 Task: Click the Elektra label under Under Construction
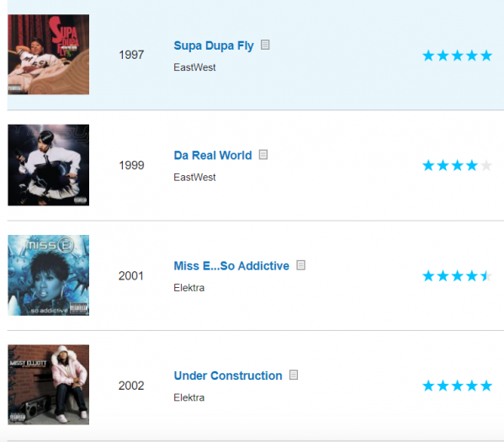pyautogui.click(x=189, y=397)
